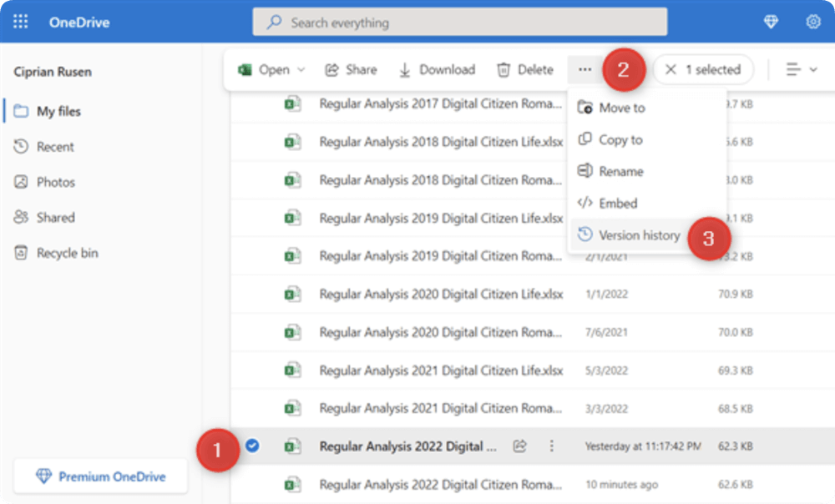Select the Photos section in sidebar

coord(53,182)
